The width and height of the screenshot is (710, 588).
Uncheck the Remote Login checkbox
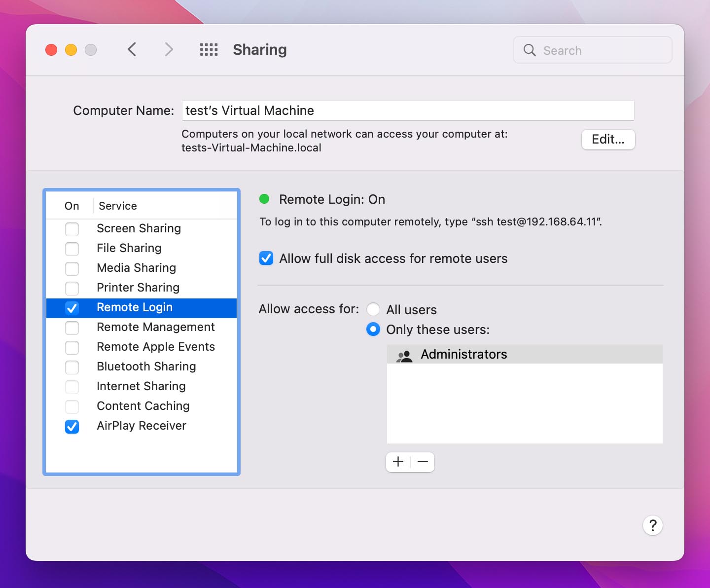72,308
